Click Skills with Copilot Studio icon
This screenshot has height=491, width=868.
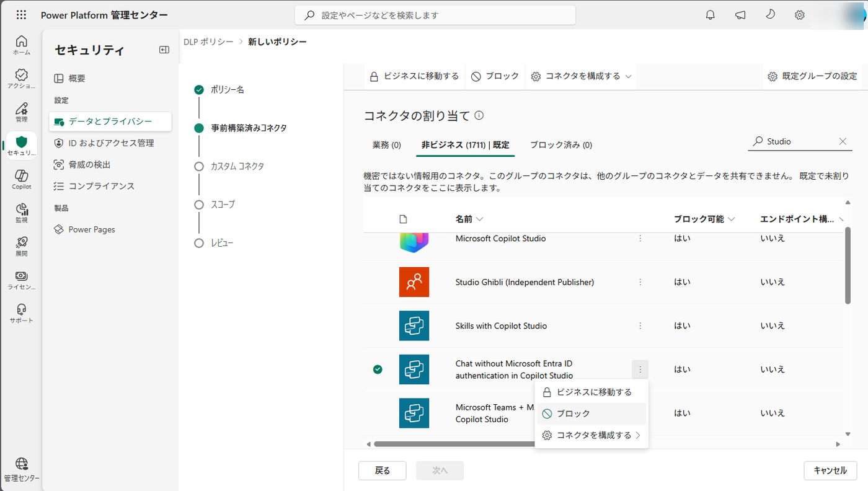414,325
